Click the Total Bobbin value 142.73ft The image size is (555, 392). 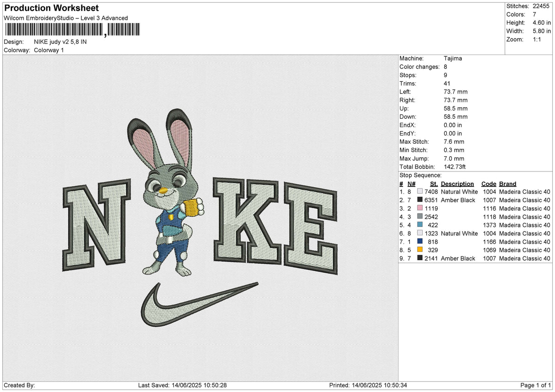456,166
